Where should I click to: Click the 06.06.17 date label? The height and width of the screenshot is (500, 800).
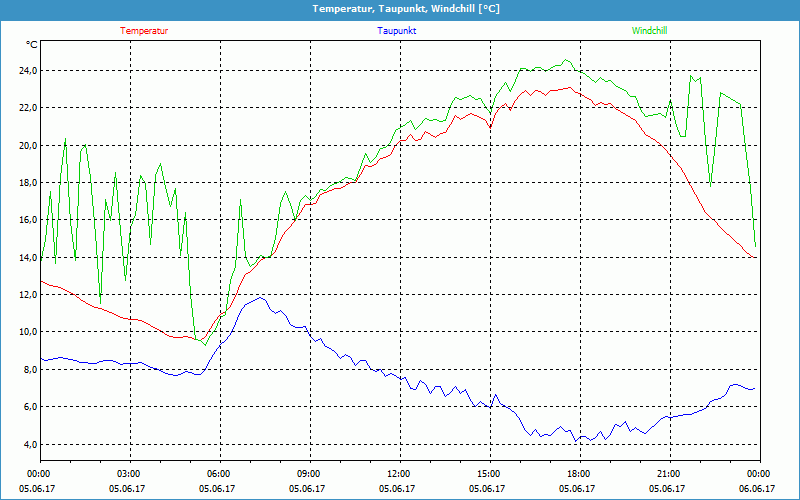[759, 489]
